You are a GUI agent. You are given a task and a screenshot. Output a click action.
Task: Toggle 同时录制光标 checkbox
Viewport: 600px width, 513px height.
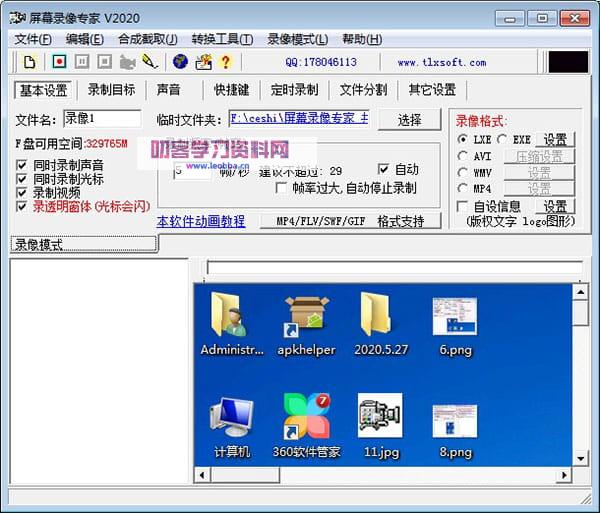coord(21,179)
